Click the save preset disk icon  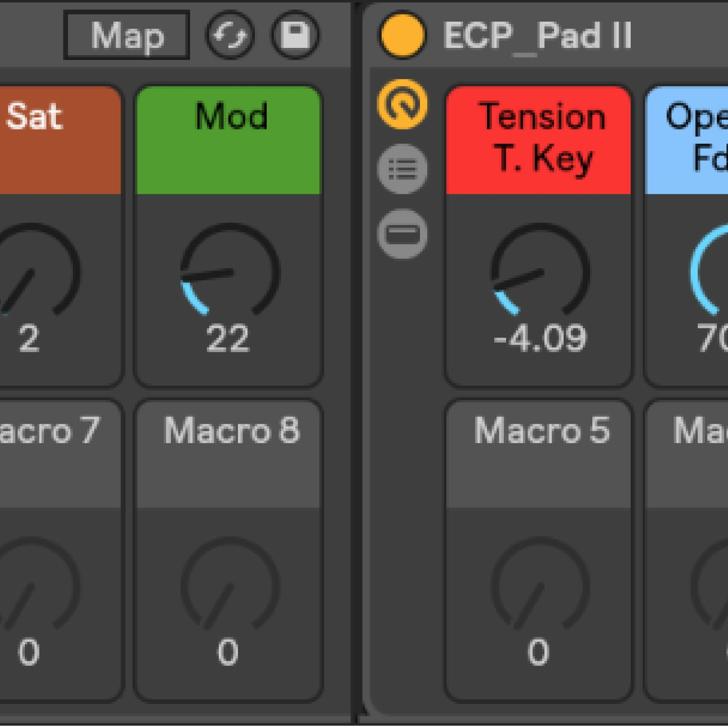[295, 35]
